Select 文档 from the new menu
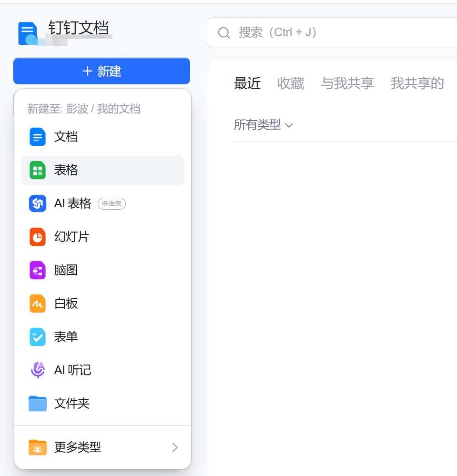Screen dimensions: 457x476 point(102,137)
